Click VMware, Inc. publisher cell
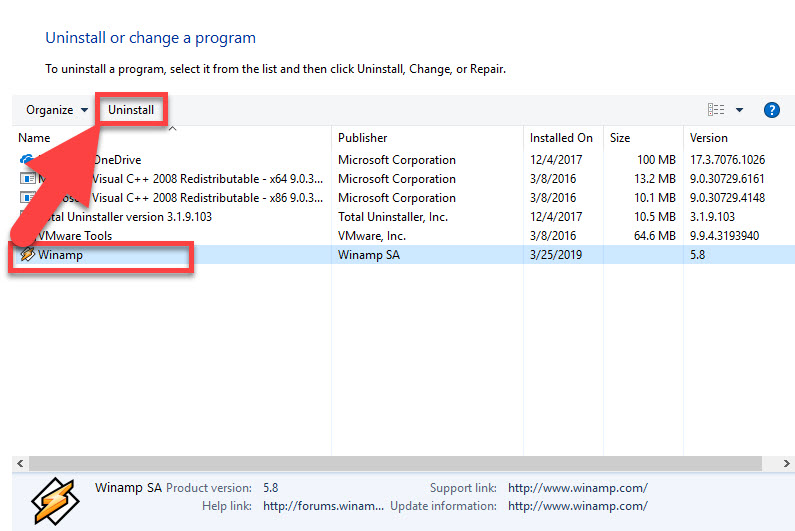This screenshot has width=795, height=531. click(372, 236)
